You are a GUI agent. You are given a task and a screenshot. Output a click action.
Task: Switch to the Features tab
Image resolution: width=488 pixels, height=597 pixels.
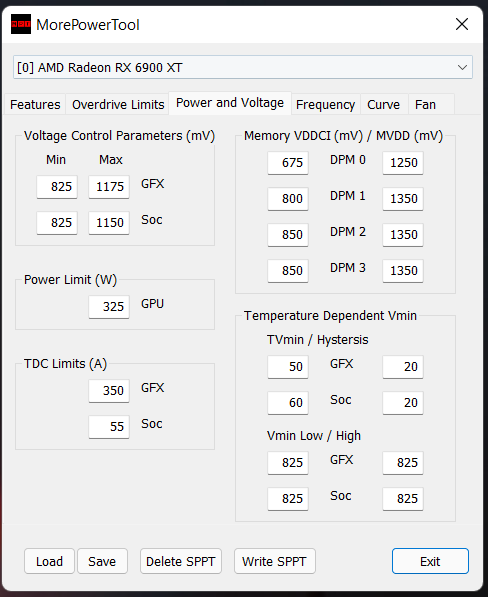[x=35, y=104]
